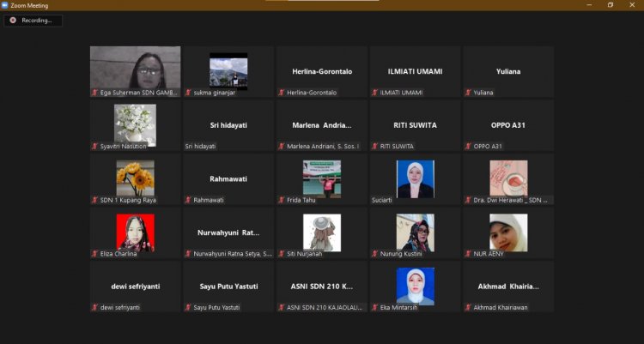Select the RITI SUWITA large name in tile
Image resolution: width=644 pixels, height=344 pixels.
pyautogui.click(x=416, y=125)
